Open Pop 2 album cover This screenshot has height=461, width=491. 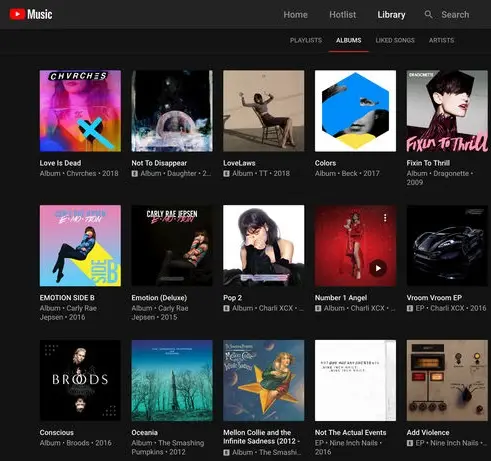(264, 246)
